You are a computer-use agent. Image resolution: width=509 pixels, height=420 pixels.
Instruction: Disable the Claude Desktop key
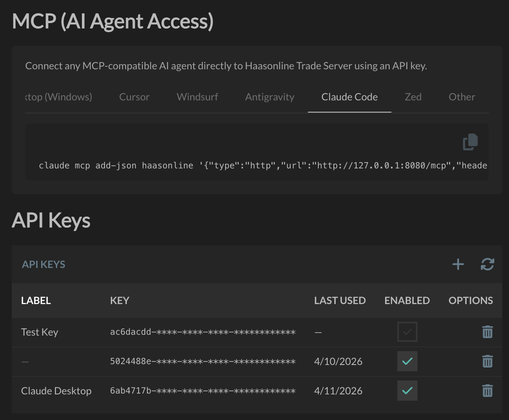click(x=407, y=391)
